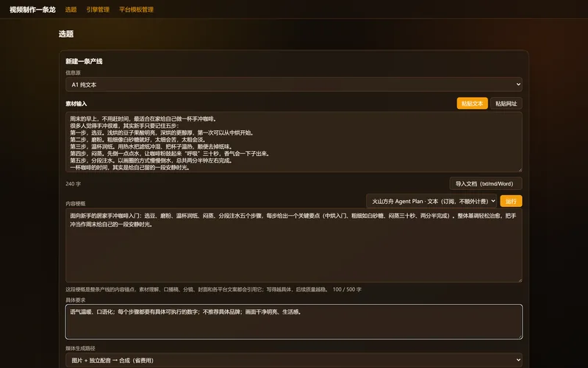Focus the 具体要求 text area
Image resolution: width=588 pixels, height=368 pixels.
(294, 322)
